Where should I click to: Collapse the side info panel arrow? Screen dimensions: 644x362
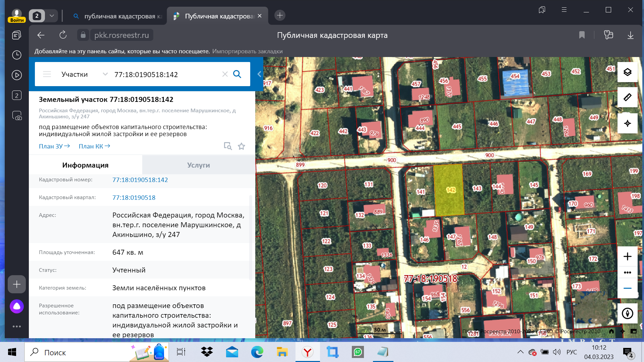pyautogui.click(x=259, y=74)
